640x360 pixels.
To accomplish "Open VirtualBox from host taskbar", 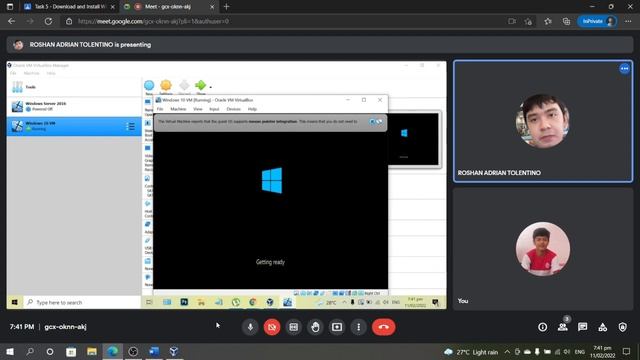I will [174, 351].
